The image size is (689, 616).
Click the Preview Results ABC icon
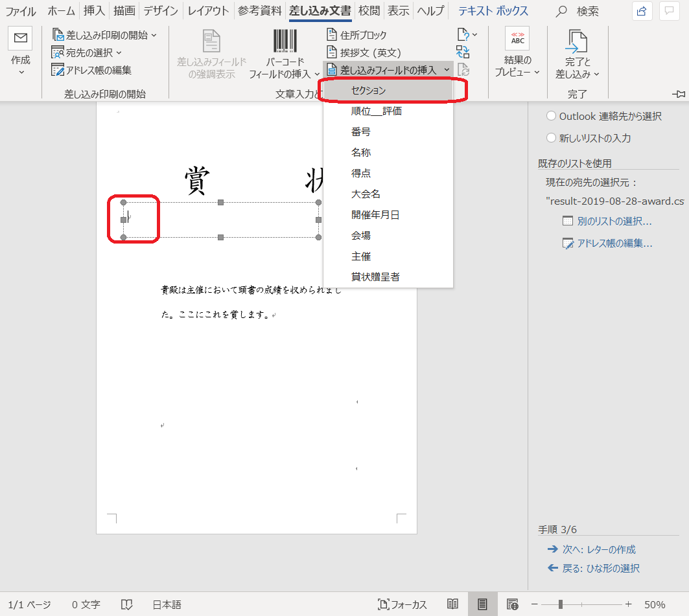pos(517,39)
